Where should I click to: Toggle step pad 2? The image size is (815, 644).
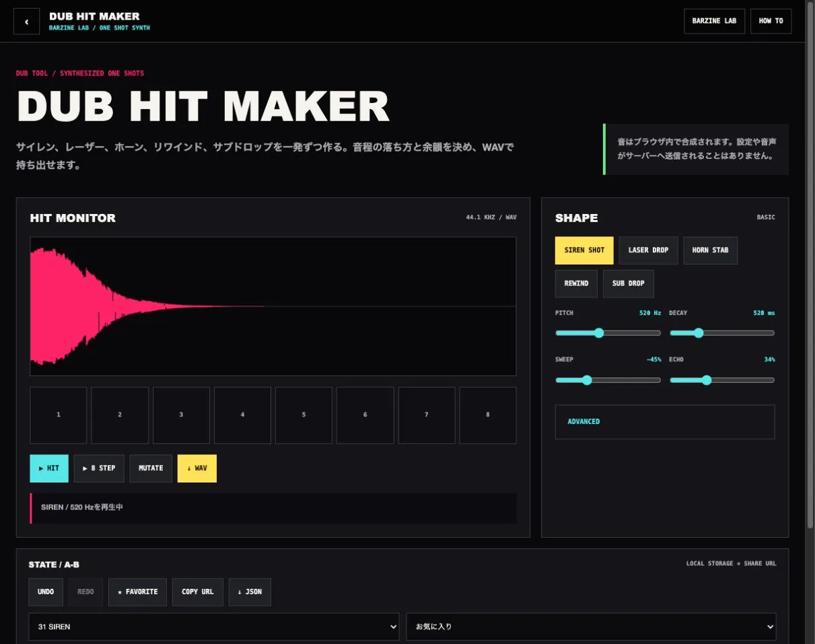pos(120,415)
